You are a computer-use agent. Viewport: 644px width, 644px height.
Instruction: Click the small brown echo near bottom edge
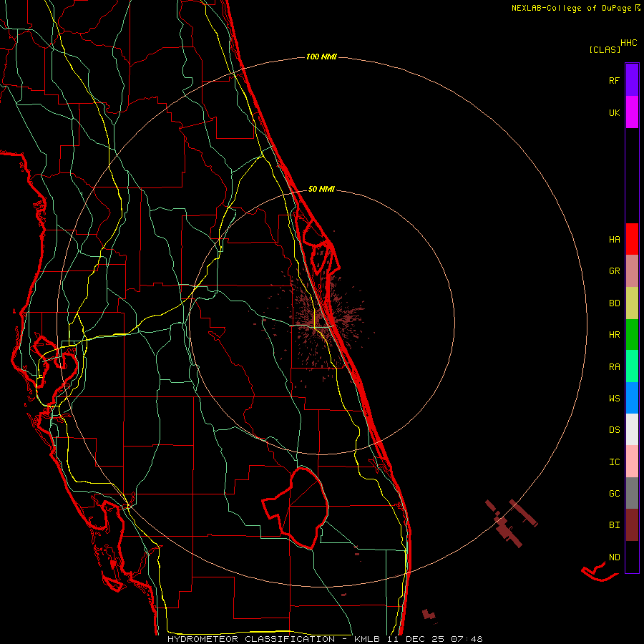tap(429, 615)
